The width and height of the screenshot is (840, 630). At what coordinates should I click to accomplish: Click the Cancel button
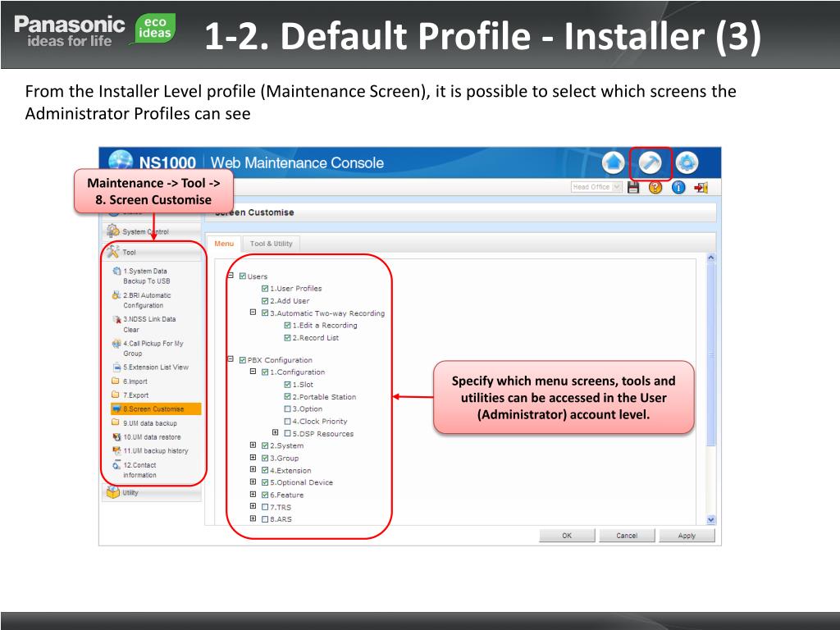(627, 536)
